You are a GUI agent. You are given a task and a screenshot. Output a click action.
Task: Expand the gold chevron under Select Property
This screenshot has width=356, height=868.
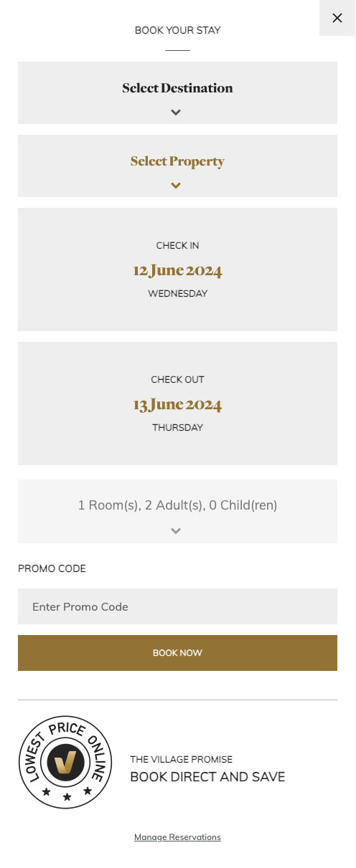point(176,186)
